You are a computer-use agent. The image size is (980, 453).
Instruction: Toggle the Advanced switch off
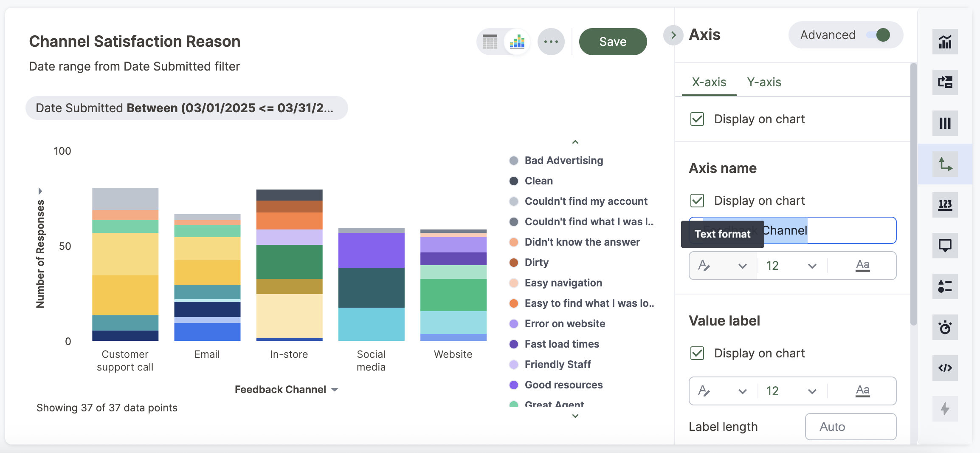878,35
